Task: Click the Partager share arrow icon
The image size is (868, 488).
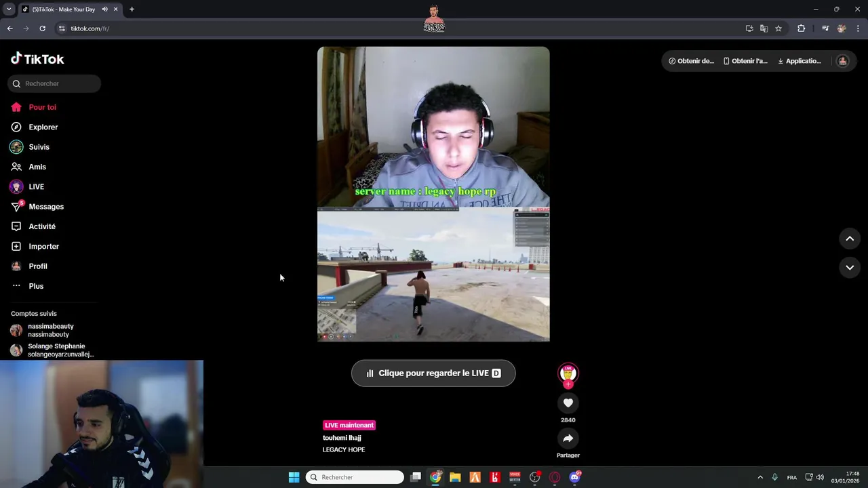Action: (x=568, y=439)
